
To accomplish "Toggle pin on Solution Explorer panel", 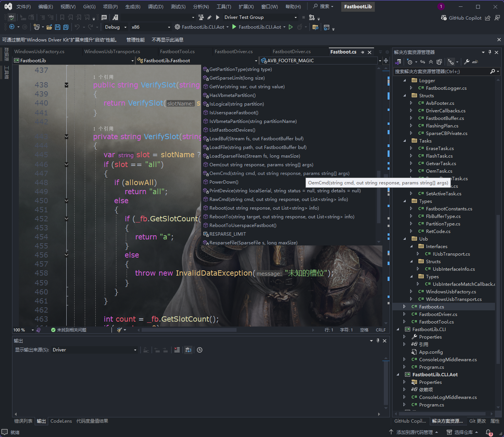I will tap(490, 52).
